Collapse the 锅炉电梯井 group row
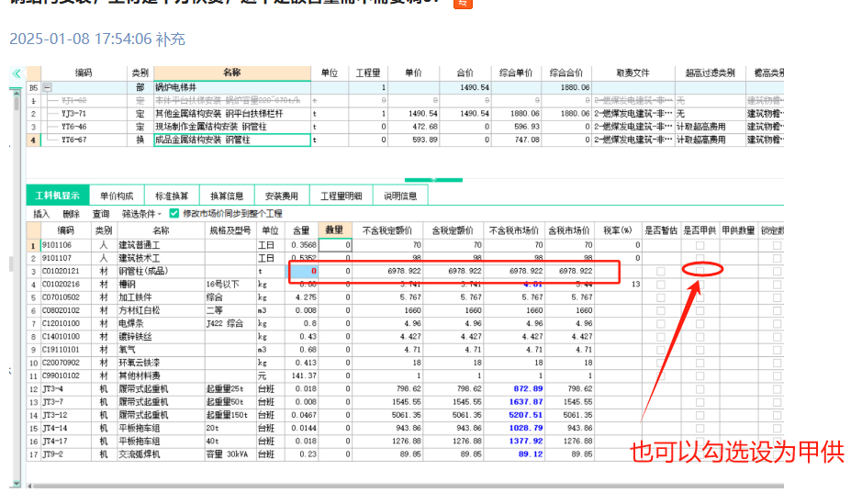 click(x=47, y=87)
